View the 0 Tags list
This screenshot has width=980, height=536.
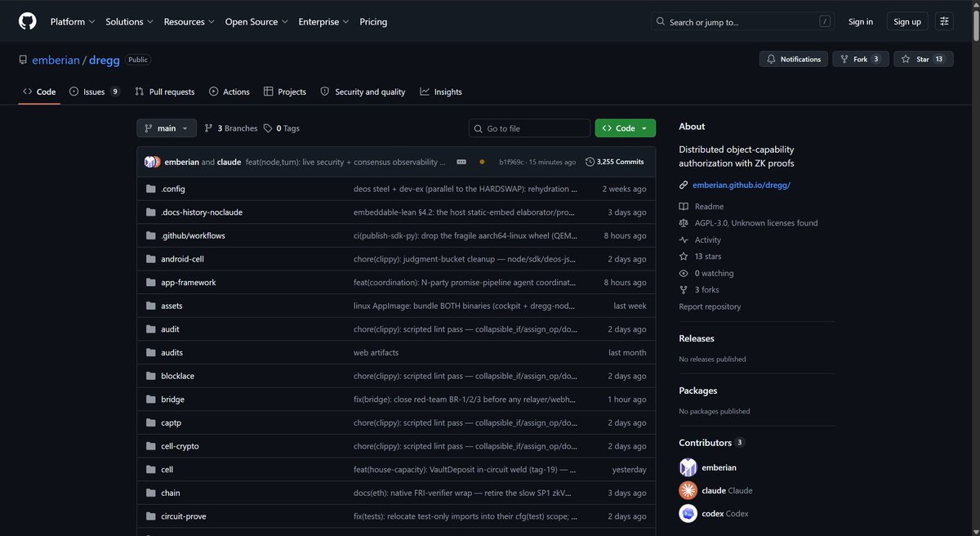click(281, 128)
